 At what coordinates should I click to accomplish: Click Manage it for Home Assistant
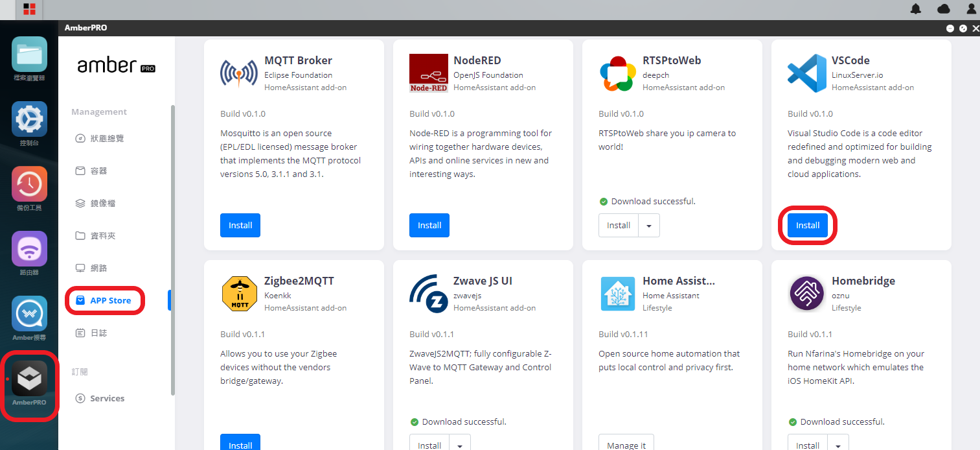(626, 442)
